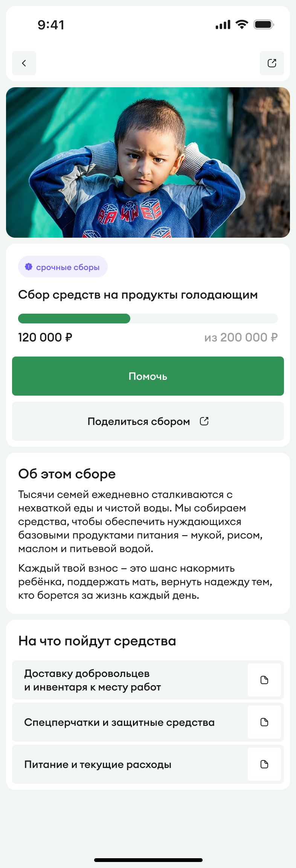Select the срочные сборы tag
Screen dimensions: 296x868
tap(63, 267)
